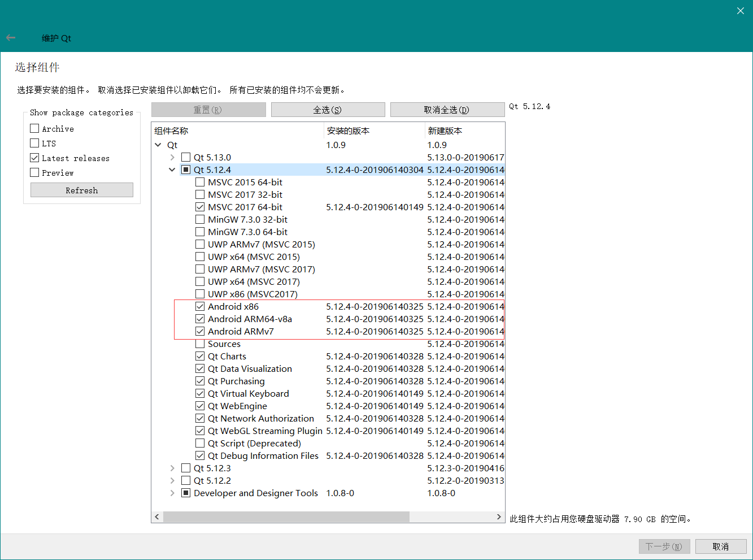Click the 取消 cancel button
753x560 pixels.
click(x=721, y=546)
